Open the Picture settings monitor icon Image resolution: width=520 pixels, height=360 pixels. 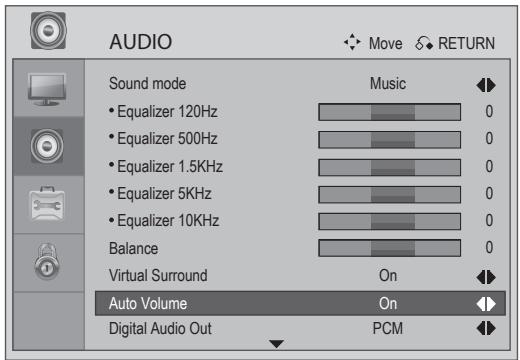47,89
